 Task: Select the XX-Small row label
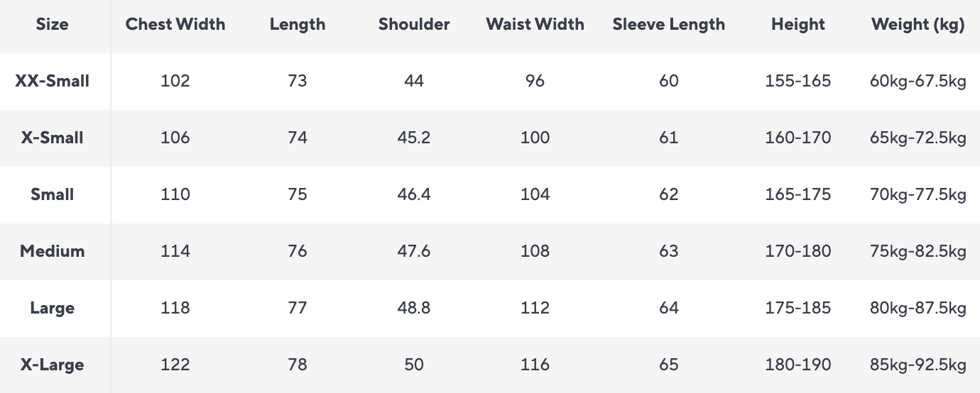click(53, 81)
